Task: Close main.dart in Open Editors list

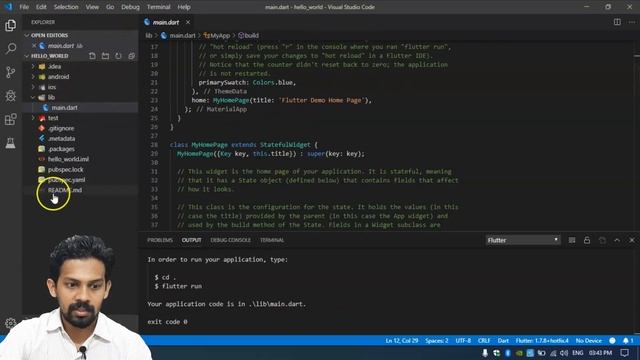Action: (x=34, y=46)
